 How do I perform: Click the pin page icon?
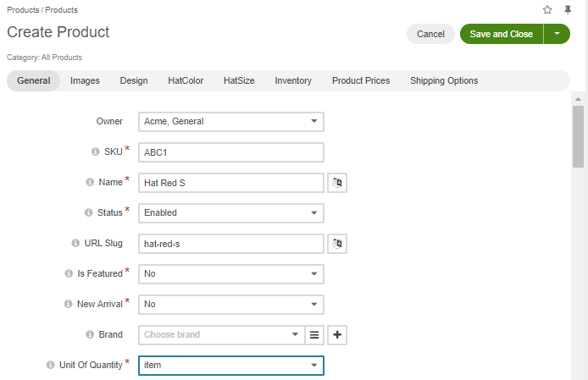tap(568, 10)
